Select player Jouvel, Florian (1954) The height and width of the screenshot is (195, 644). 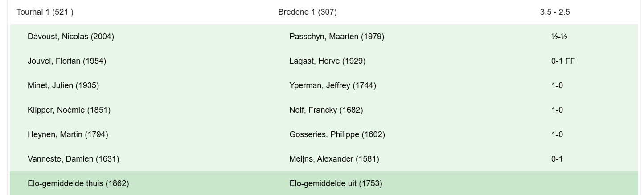click(67, 61)
